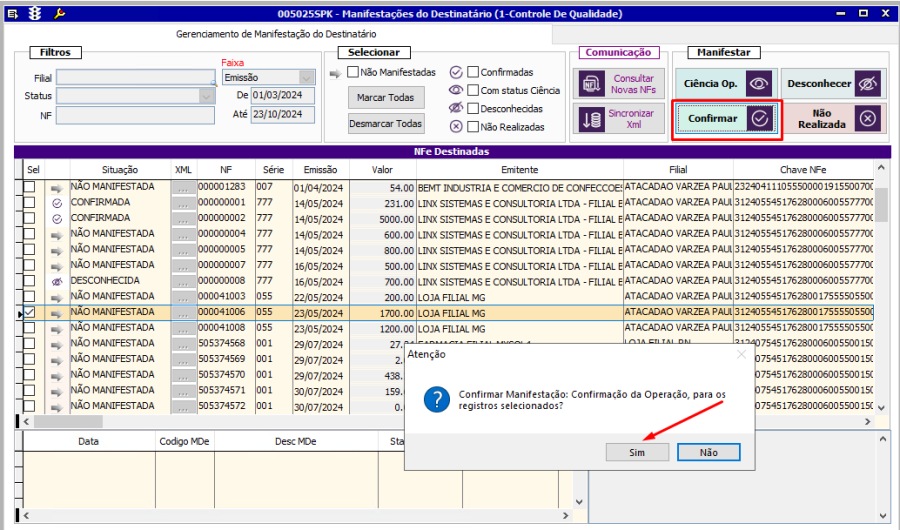Click the Emissão column header
The height and width of the screenshot is (530, 900).
click(x=320, y=170)
